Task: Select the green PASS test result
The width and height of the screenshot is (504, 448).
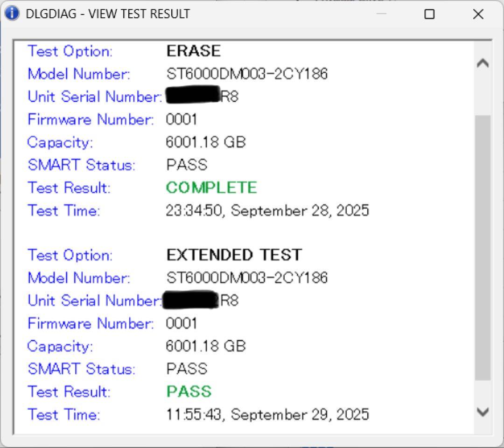Action: [x=189, y=392]
